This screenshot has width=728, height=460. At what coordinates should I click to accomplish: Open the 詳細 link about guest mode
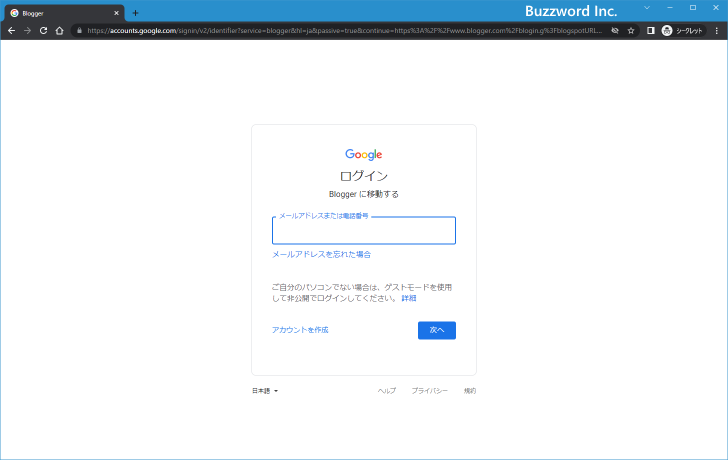pyautogui.click(x=409, y=298)
